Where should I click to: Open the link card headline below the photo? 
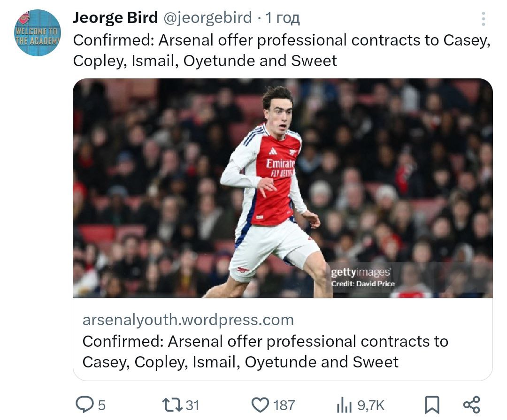tap(265, 351)
